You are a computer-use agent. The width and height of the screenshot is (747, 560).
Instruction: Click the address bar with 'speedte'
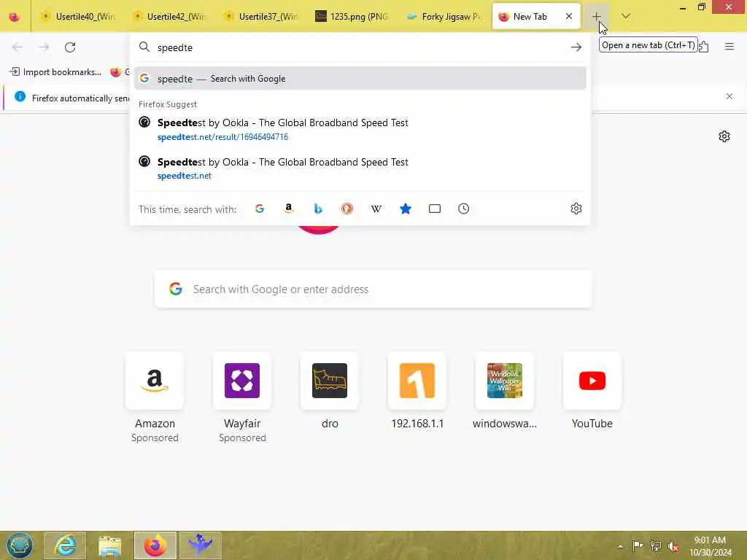click(360, 47)
